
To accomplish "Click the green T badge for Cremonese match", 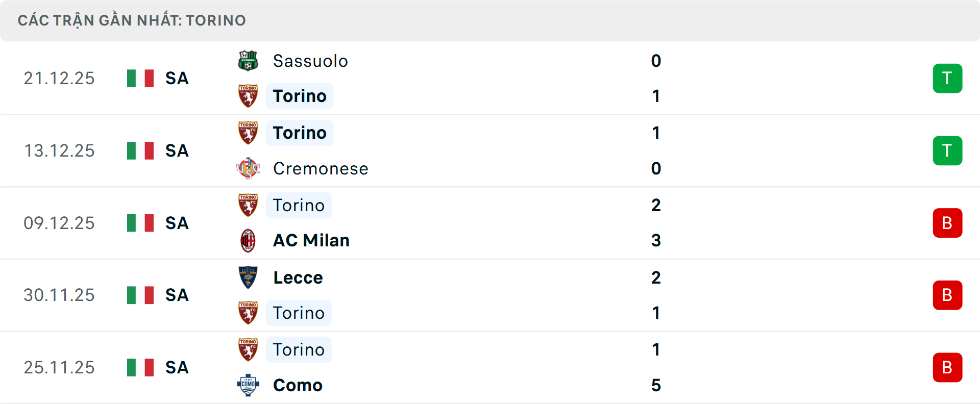I will coord(947,150).
